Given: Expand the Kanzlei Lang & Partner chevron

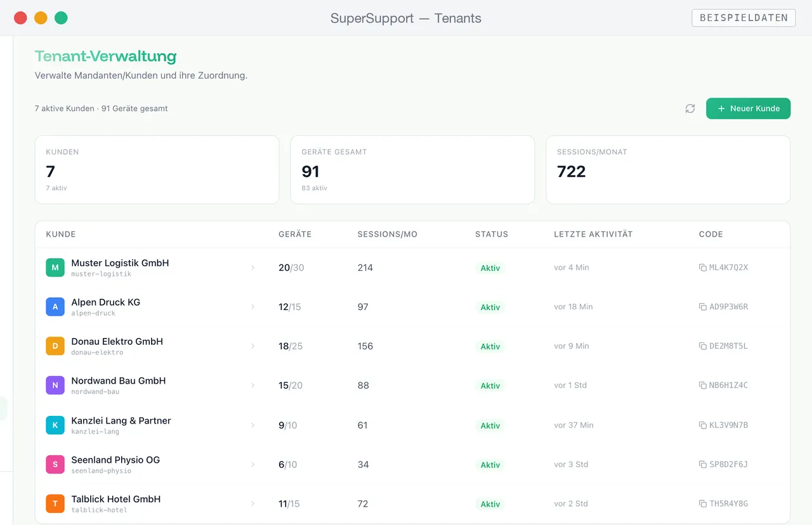Looking at the screenshot, I should click(252, 425).
